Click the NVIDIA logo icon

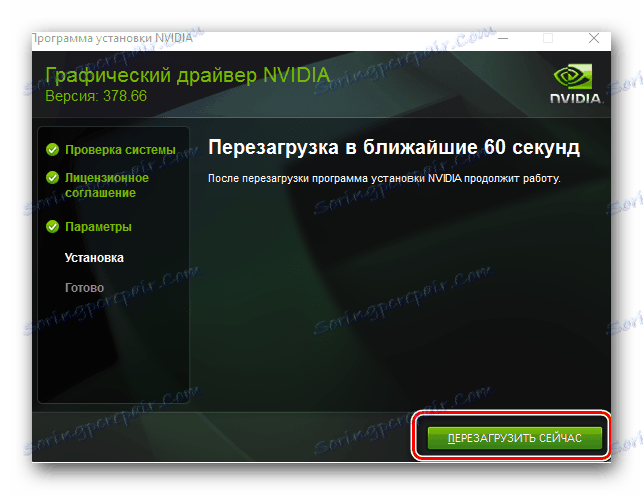tap(575, 84)
